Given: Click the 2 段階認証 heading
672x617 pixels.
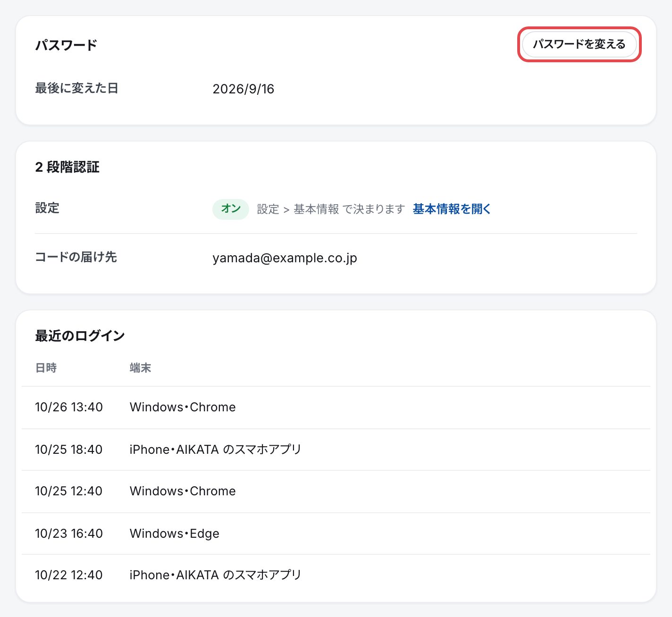Looking at the screenshot, I should pos(67,167).
